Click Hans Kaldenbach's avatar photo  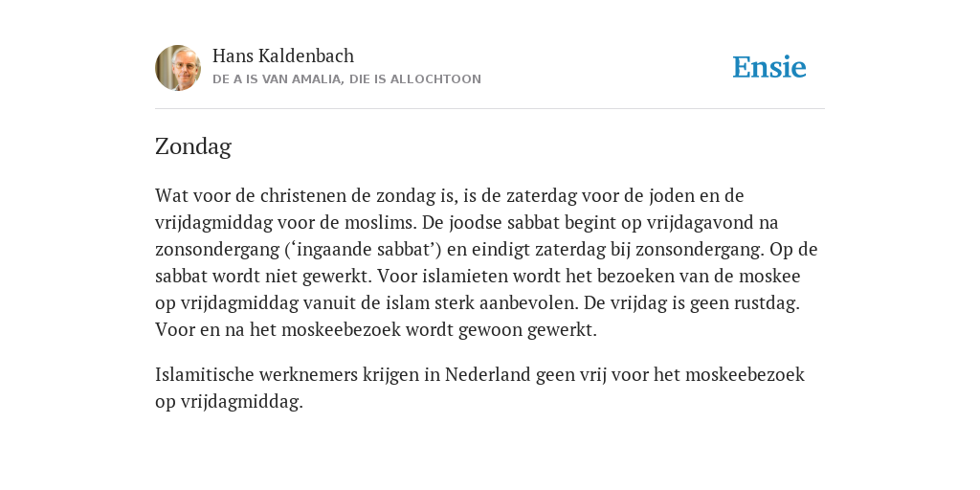pos(178,68)
